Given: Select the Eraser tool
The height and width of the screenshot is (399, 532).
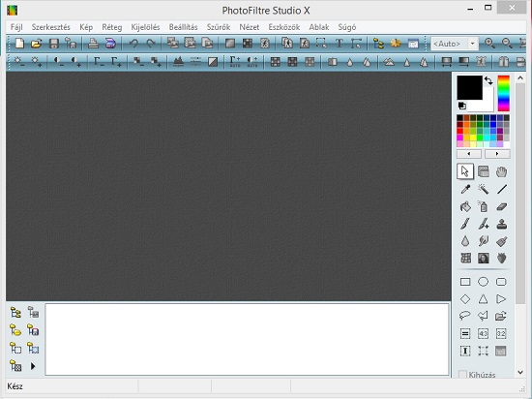Looking at the screenshot, I should tap(501, 206).
